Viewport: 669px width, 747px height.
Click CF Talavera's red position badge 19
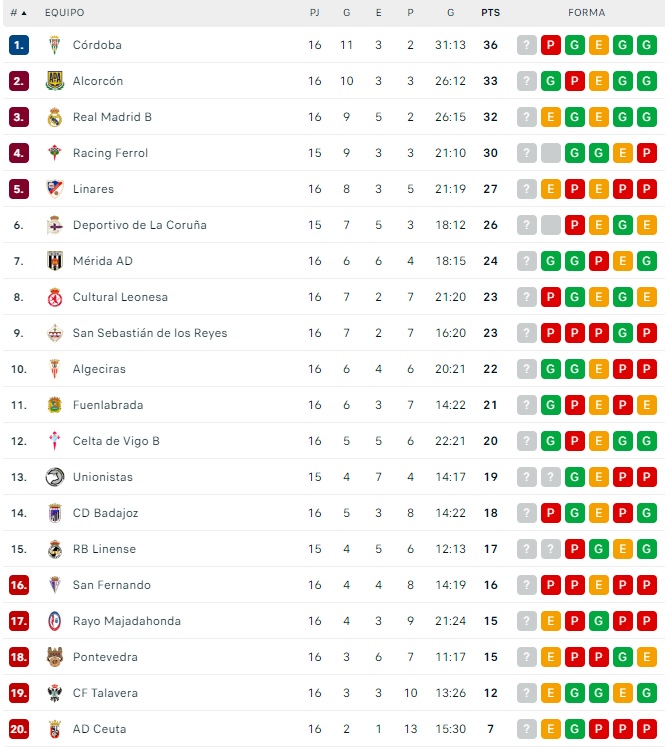(19, 693)
